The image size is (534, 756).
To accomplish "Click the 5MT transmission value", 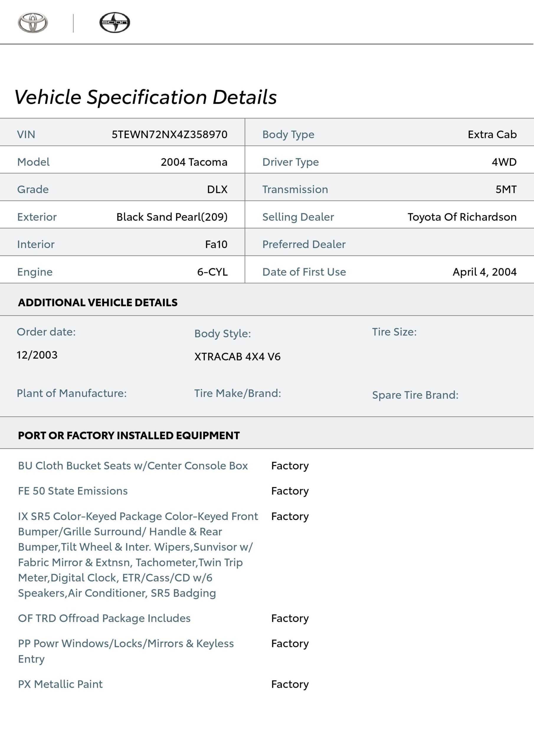I will [x=506, y=189].
